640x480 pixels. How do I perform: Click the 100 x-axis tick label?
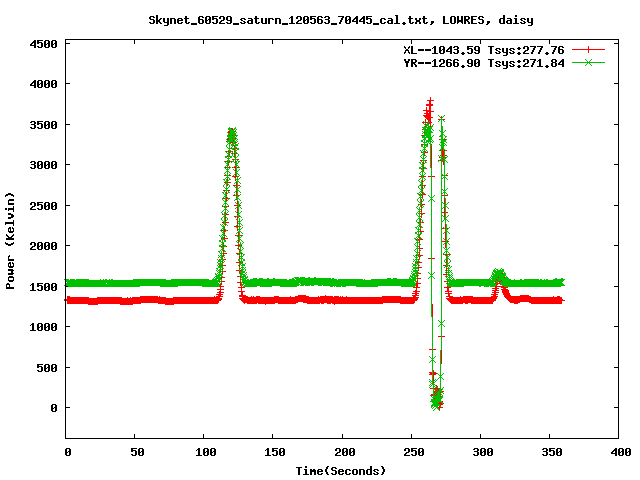pyautogui.click(x=205, y=452)
